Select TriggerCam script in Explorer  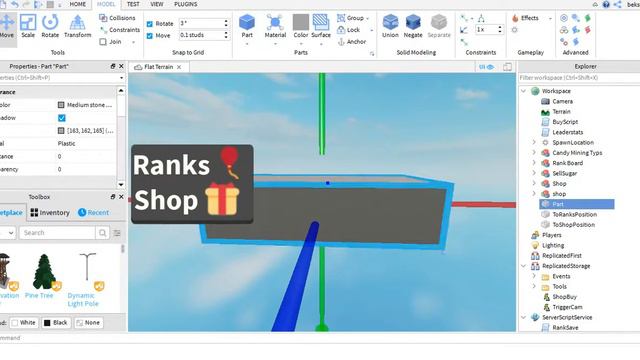click(567, 307)
